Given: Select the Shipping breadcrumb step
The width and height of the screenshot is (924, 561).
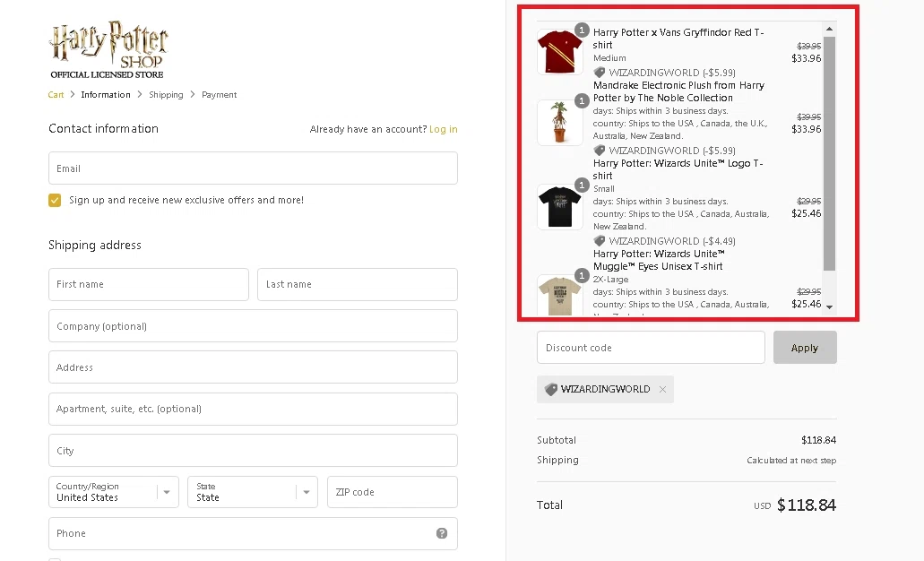Looking at the screenshot, I should [x=166, y=95].
